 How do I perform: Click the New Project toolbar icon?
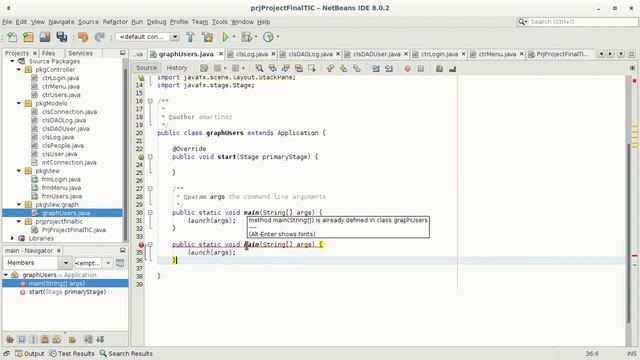coord(28,37)
